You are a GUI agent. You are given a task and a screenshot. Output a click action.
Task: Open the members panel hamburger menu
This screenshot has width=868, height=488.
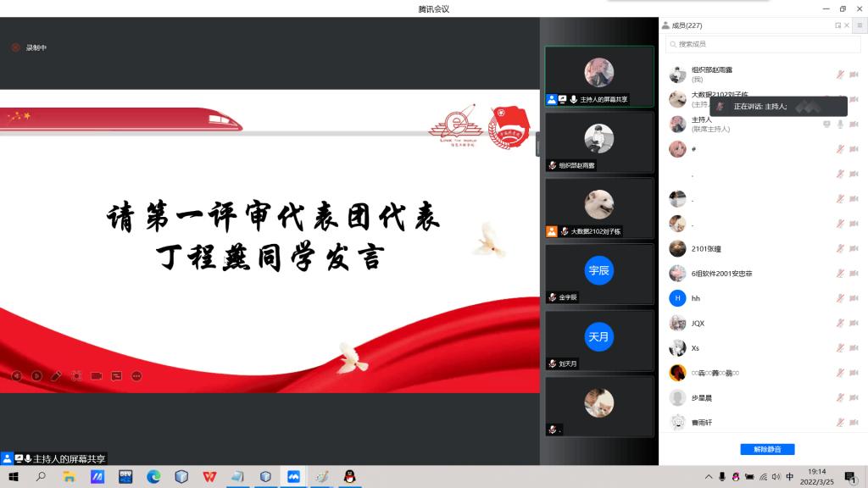pos(859,25)
